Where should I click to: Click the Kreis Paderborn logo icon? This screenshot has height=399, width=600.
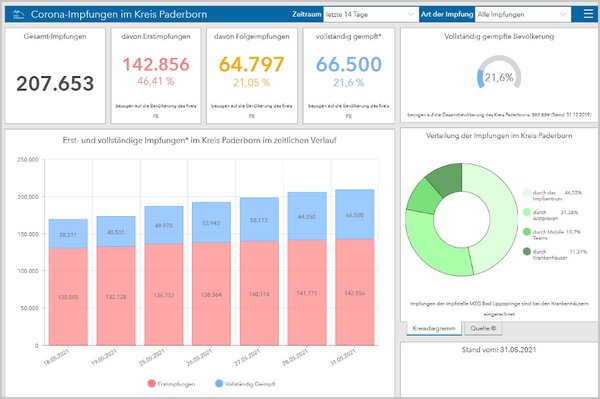click(x=18, y=15)
